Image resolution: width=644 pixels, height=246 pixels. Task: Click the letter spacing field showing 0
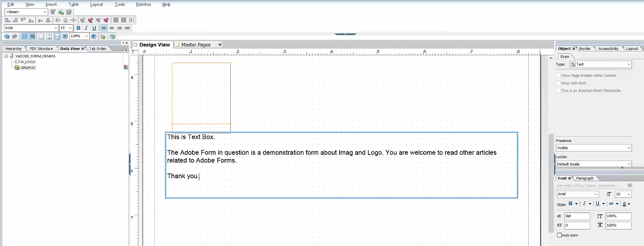[x=577, y=225]
